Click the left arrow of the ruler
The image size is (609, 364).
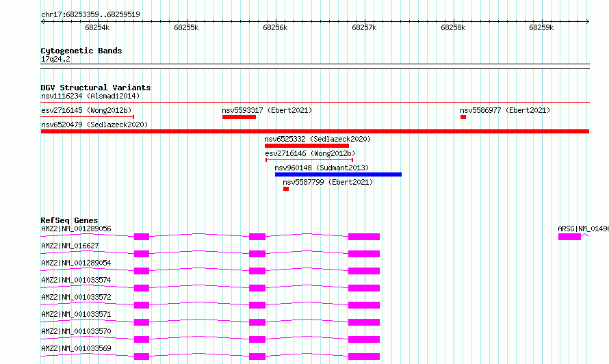click(42, 21)
